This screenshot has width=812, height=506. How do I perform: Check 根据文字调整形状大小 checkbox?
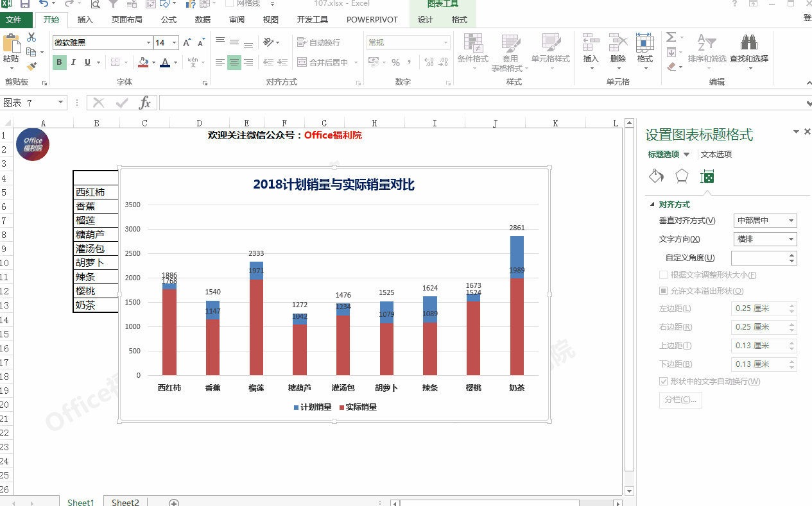point(663,275)
